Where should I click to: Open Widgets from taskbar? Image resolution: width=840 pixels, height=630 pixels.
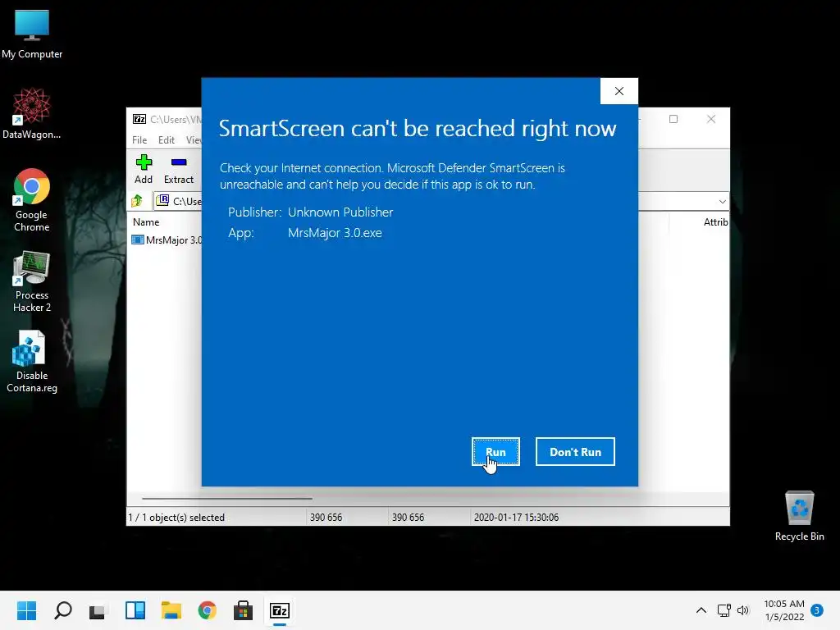point(135,610)
